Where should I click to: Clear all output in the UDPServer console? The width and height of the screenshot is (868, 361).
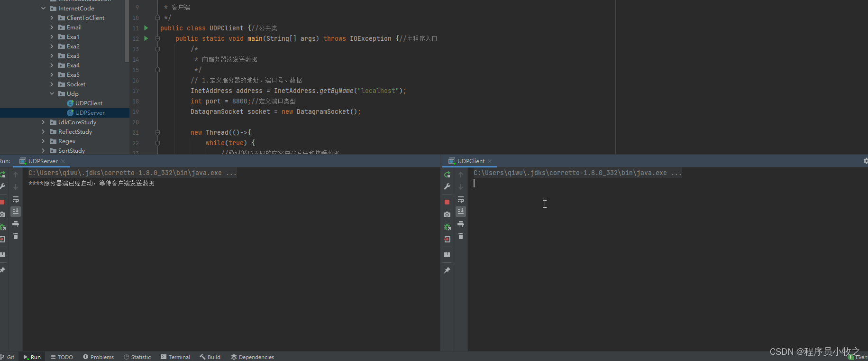tap(16, 236)
